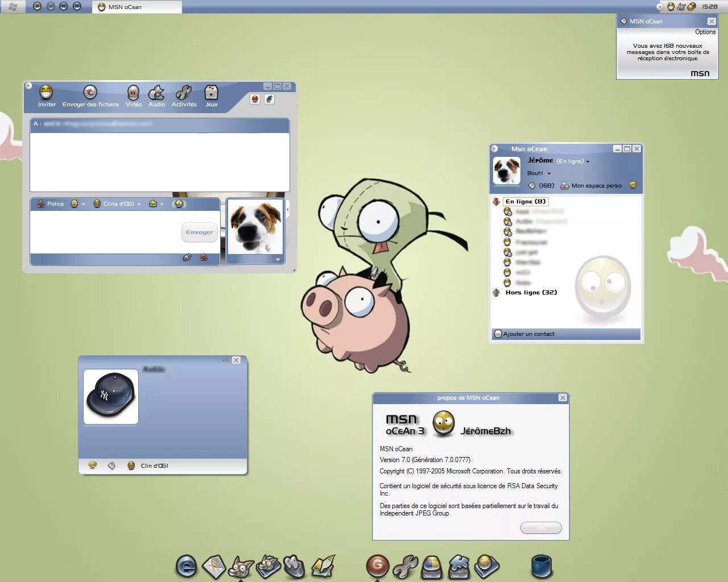
Task: Open Activités wrench icon
Action: [x=184, y=92]
